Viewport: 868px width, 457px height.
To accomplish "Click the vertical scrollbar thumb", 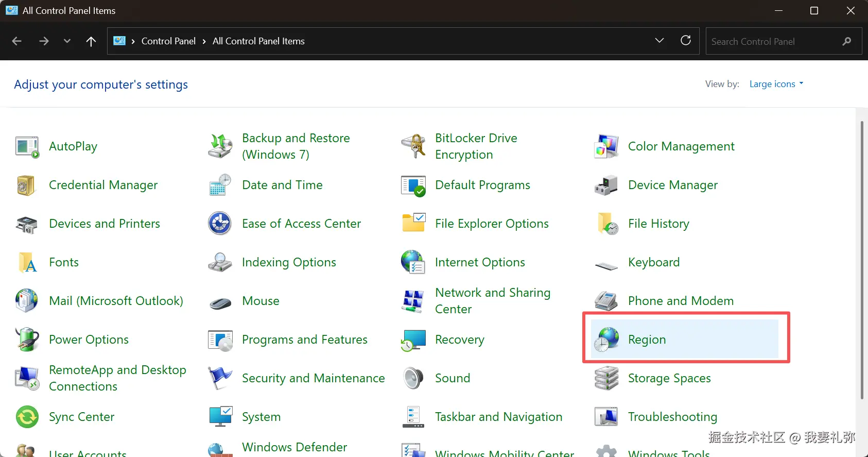I will coord(862,258).
